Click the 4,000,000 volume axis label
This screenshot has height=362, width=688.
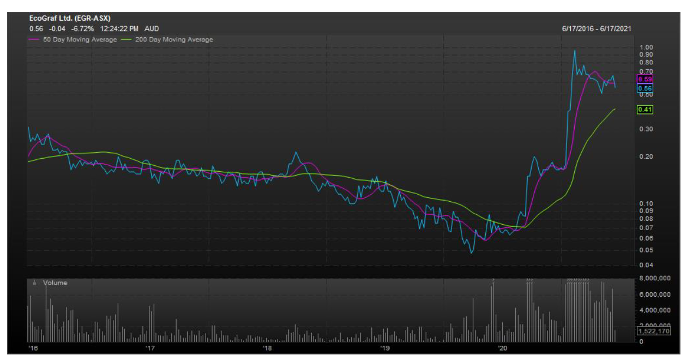[655, 310]
